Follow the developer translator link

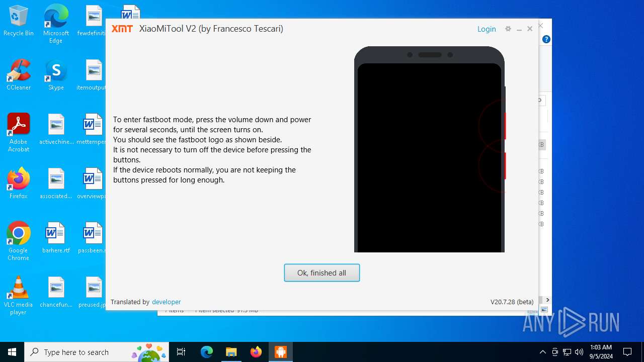tap(166, 302)
